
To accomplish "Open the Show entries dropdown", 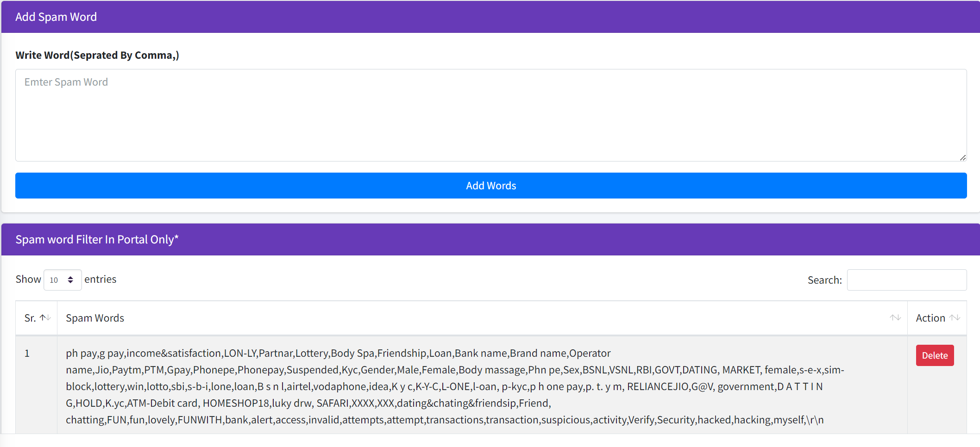I will click(x=63, y=280).
